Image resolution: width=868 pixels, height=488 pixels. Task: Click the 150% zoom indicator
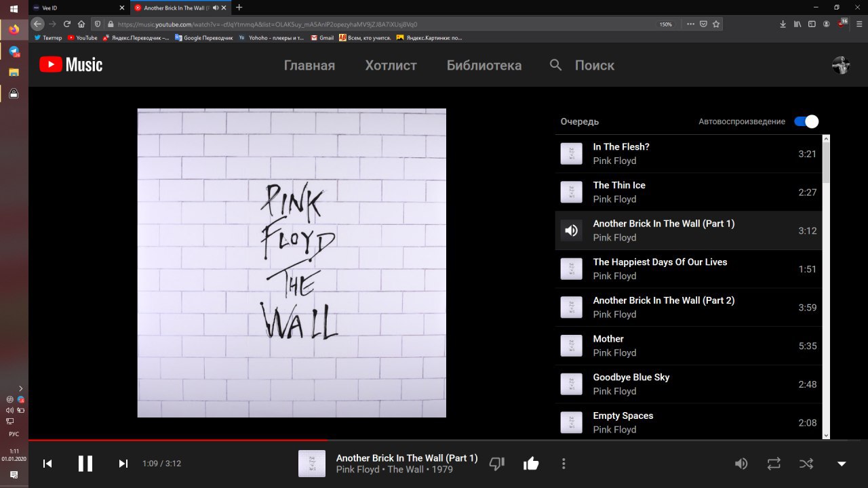coord(666,24)
